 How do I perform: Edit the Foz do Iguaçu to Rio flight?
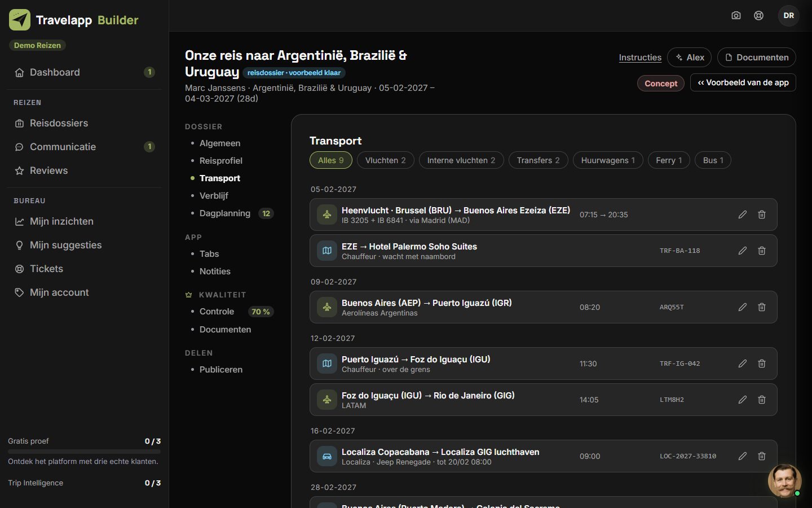click(743, 400)
